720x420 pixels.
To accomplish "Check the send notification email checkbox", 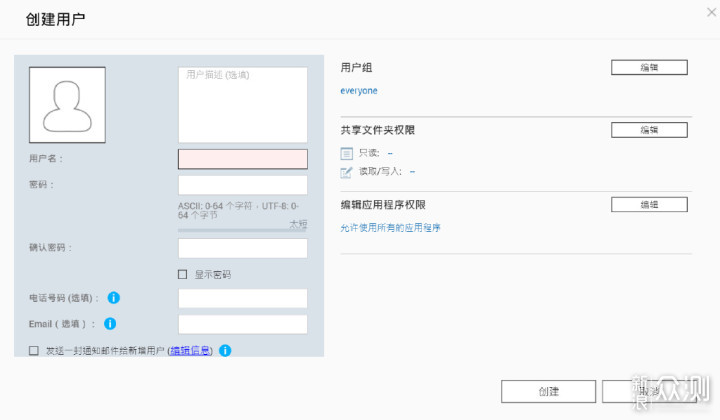I will [x=34, y=351].
